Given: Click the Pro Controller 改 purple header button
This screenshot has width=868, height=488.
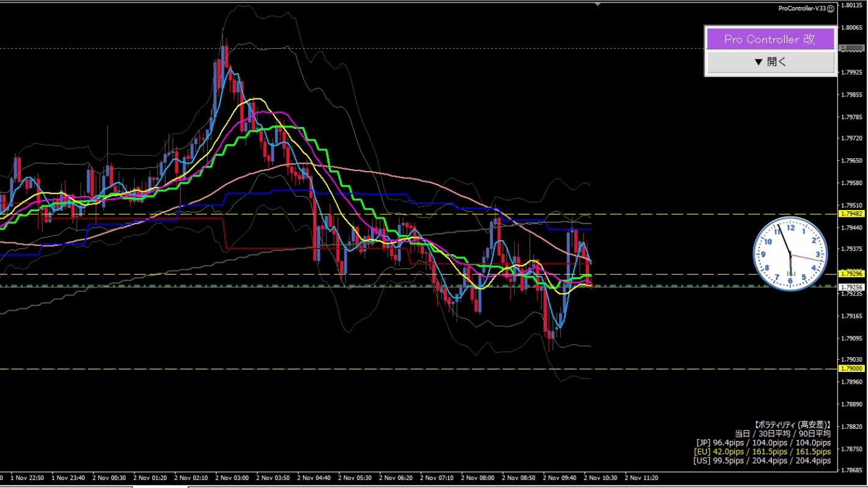Looking at the screenshot, I should [770, 39].
